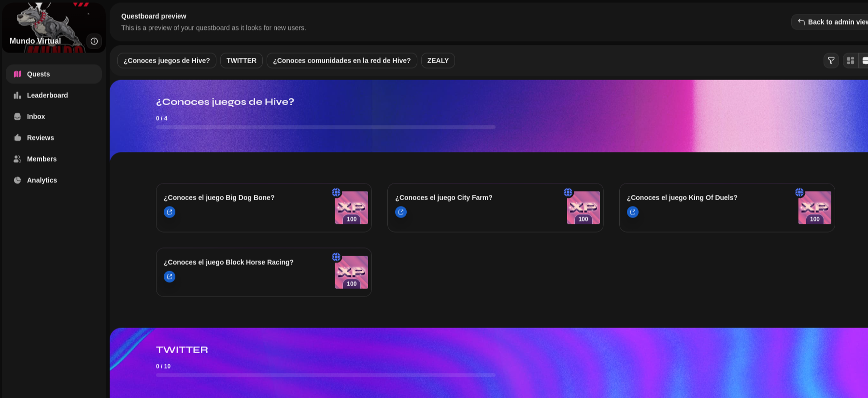Open Members from the sidebar
Image resolution: width=868 pixels, height=398 pixels.
coord(54,159)
